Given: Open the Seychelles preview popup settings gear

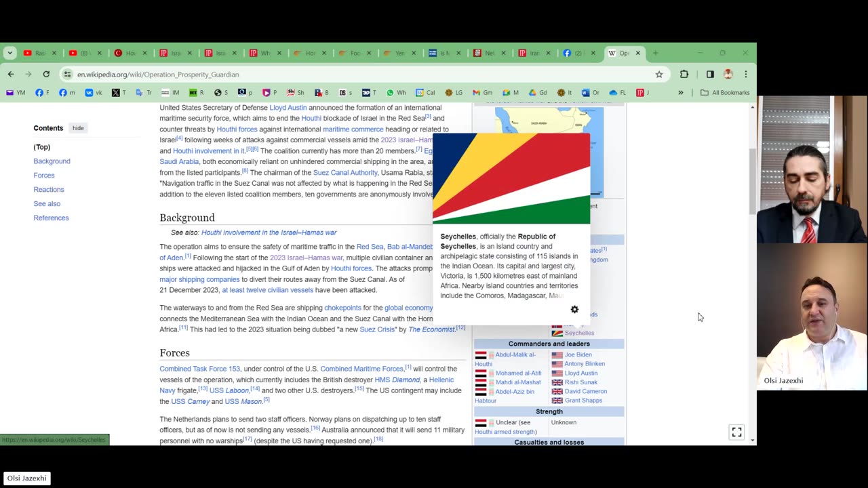Looking at the screenshot, I should [574, 310].
